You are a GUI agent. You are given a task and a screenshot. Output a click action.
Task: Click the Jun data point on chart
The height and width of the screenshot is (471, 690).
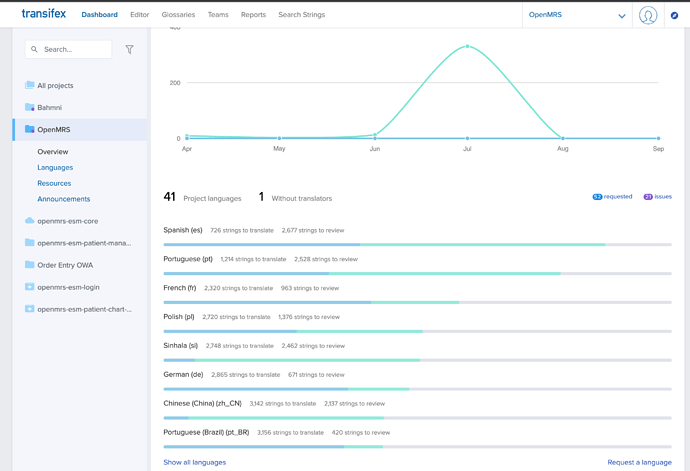[x=375, y=135]
